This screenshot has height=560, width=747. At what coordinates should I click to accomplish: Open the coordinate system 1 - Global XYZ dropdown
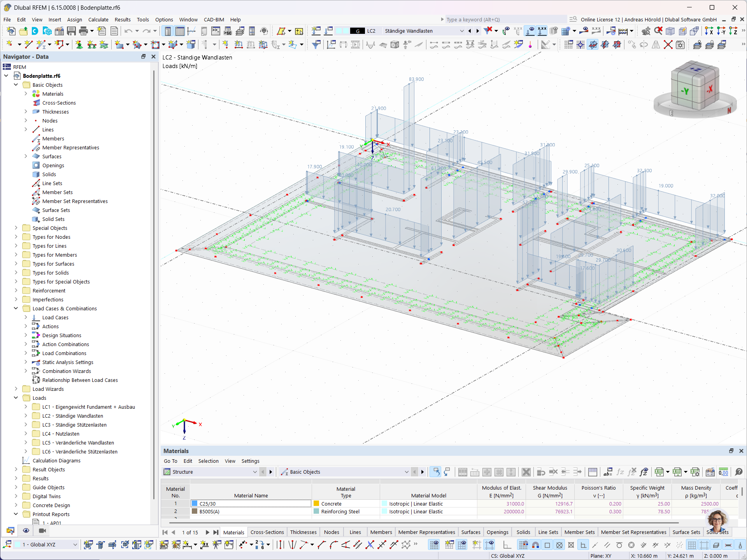(75, 545)
